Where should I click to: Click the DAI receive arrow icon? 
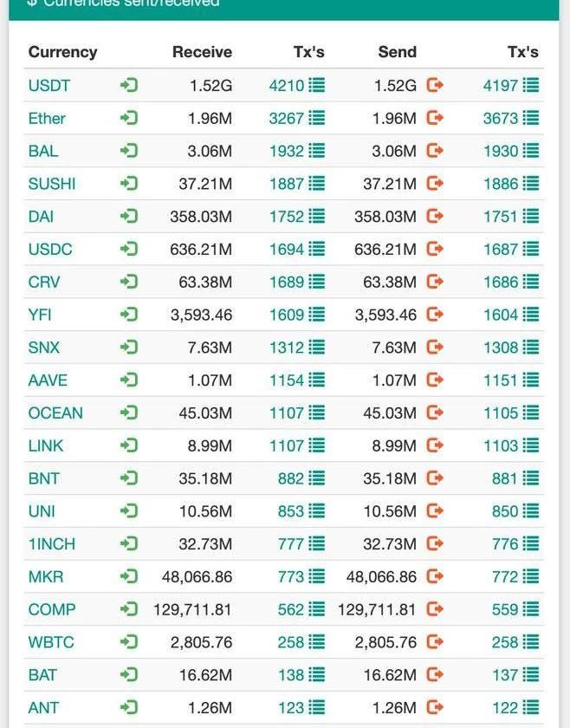click(x=129, y=217)
